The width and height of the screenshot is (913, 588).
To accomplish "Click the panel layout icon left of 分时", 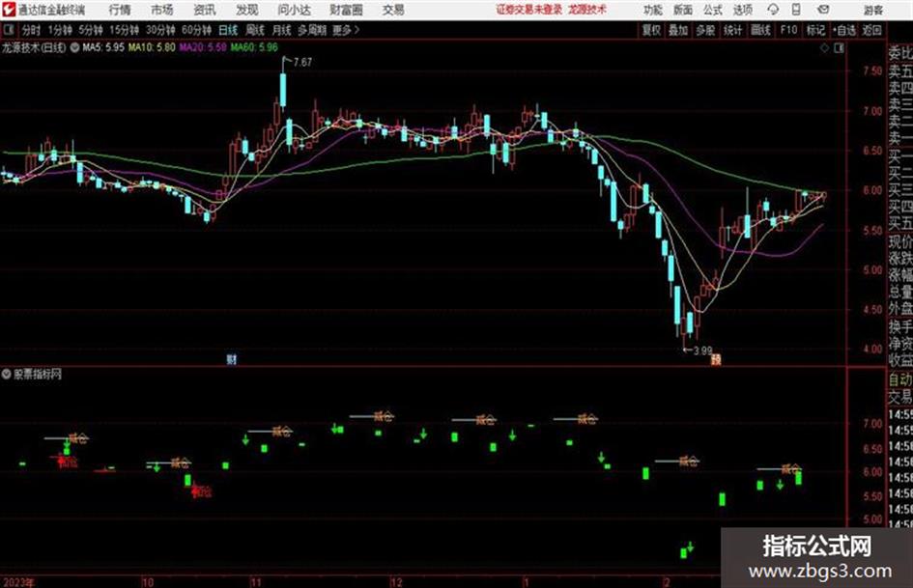I will (x=8, y=30).
